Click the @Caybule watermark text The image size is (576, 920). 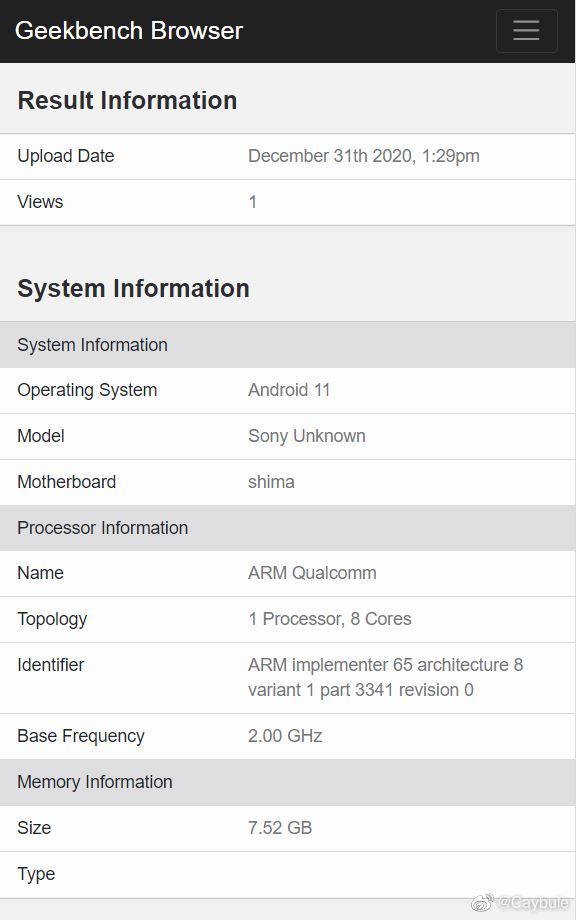coord(533,903)
